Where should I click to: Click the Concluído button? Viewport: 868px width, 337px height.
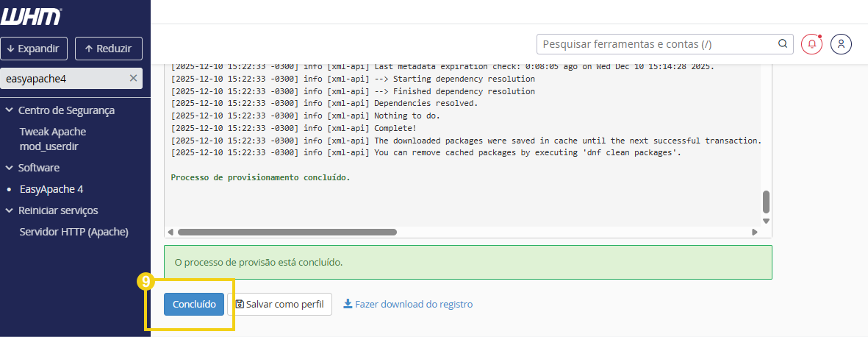[194, 304]
